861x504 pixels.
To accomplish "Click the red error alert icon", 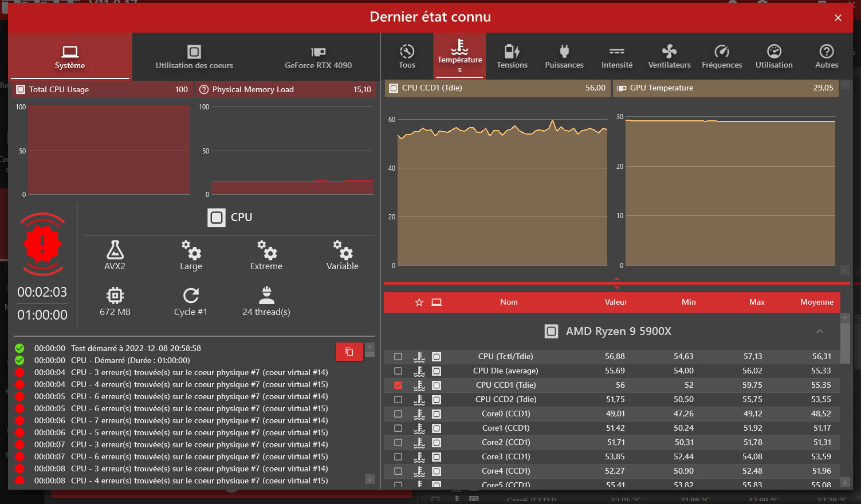I will point(42,244).
